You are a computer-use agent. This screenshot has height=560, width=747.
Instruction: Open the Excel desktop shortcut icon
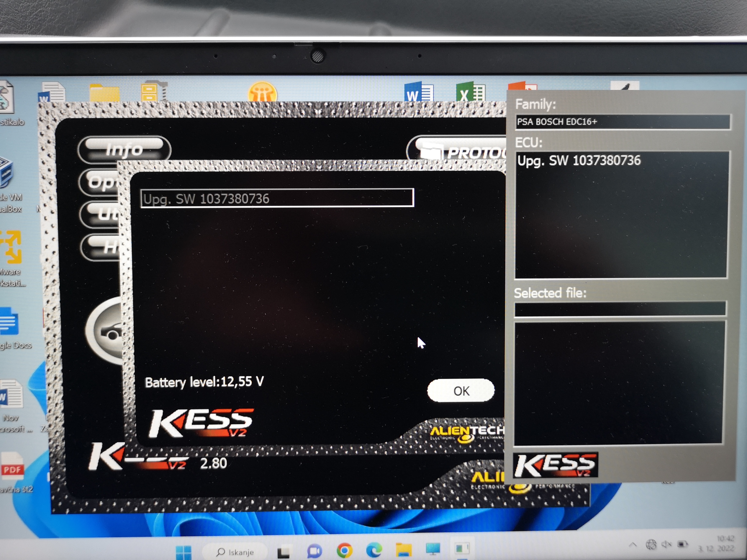pyautogui.click(x=470, y=92)
